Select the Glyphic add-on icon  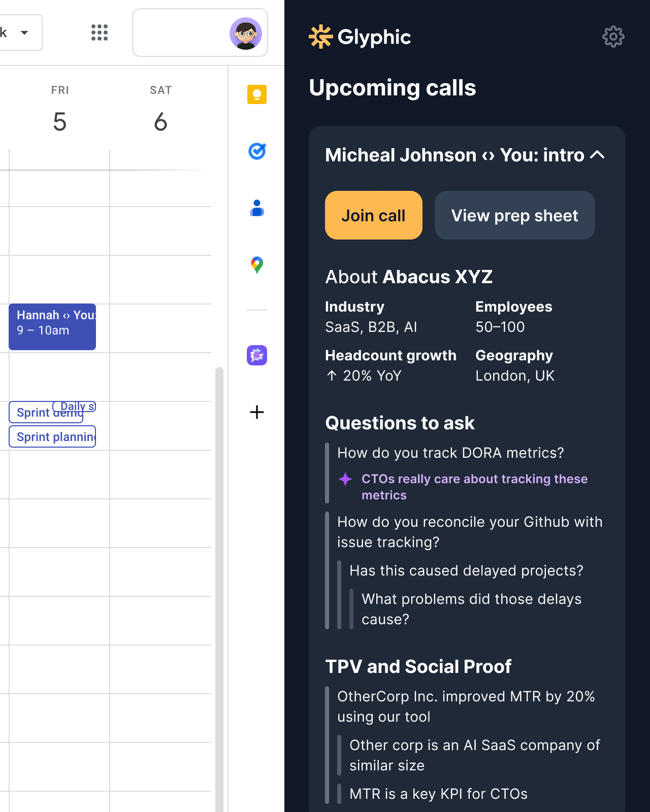tap(257, 355)
